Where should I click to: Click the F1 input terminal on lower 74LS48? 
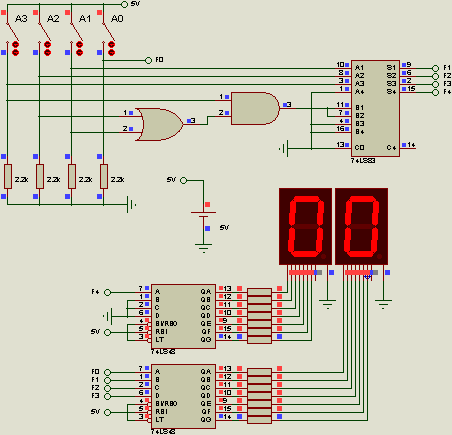point(107,380)
